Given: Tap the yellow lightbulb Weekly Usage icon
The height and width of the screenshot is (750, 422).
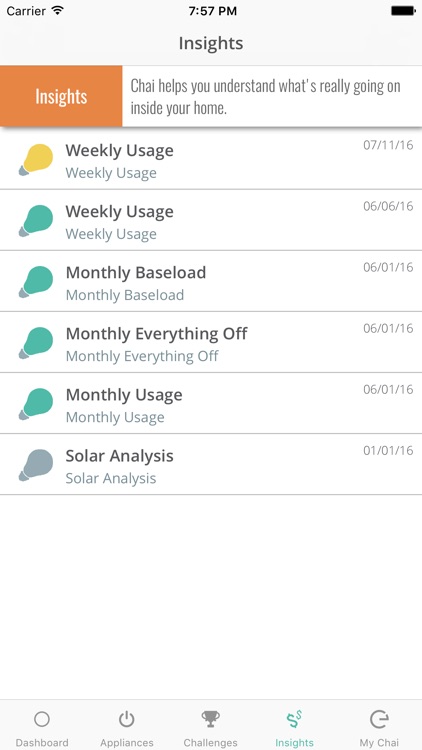Looking at the screenshot, I should point(36,159).
